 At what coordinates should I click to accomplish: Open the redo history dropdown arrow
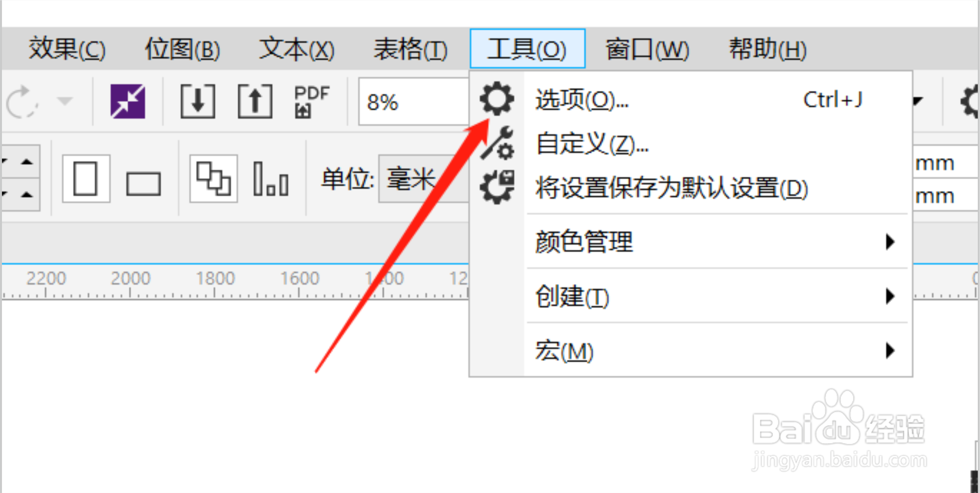click(65, 101)
